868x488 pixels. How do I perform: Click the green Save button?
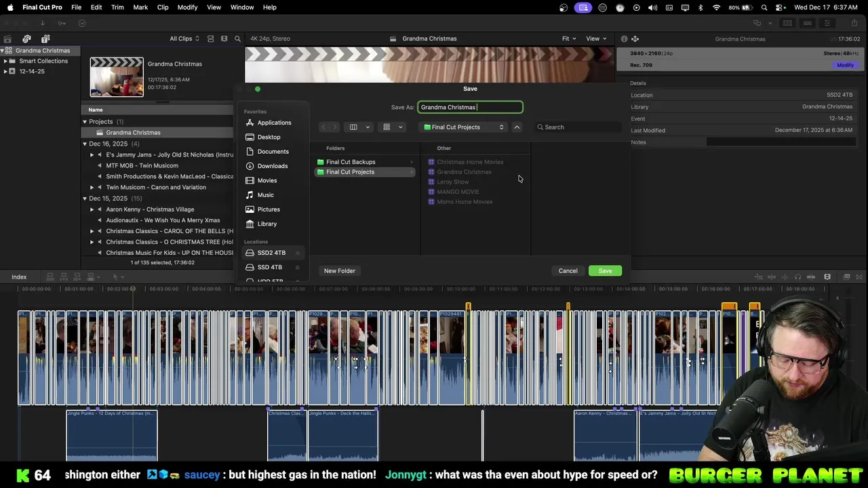click(605, 271)
